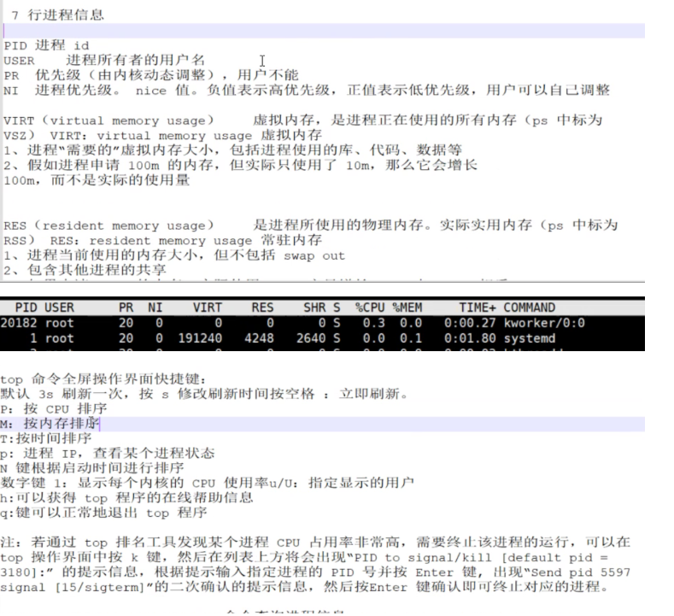Click the line 'top 命令全屏操作界面快捷键:'
Screen dimensions: 674x616
tap(103, 379)
